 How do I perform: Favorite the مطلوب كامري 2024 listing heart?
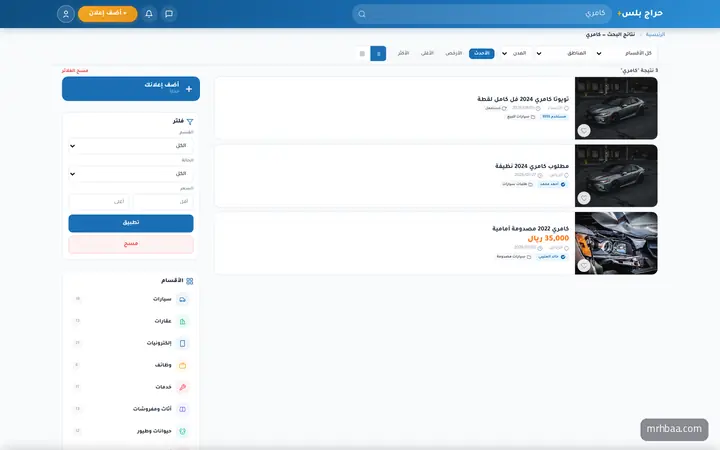click(x=584, y=198)
